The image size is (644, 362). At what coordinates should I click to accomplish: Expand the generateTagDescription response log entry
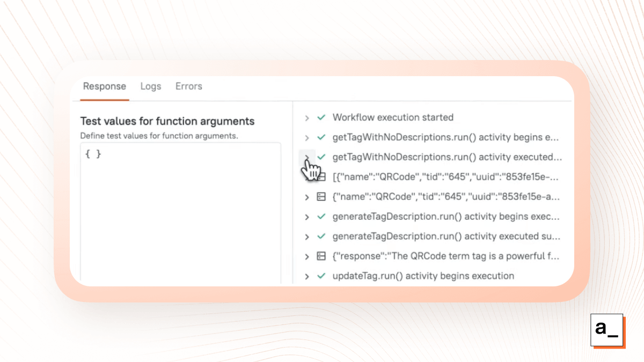(306, 256)
